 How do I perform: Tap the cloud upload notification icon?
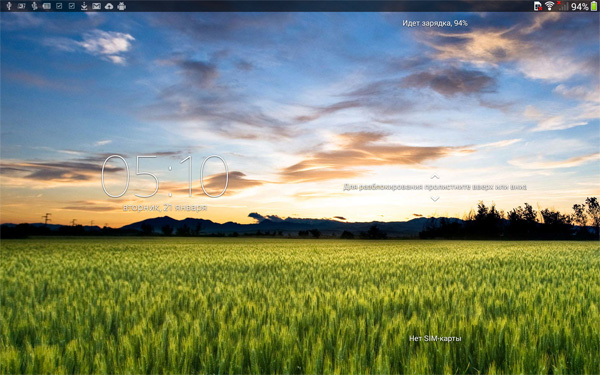tap(109, 6)
